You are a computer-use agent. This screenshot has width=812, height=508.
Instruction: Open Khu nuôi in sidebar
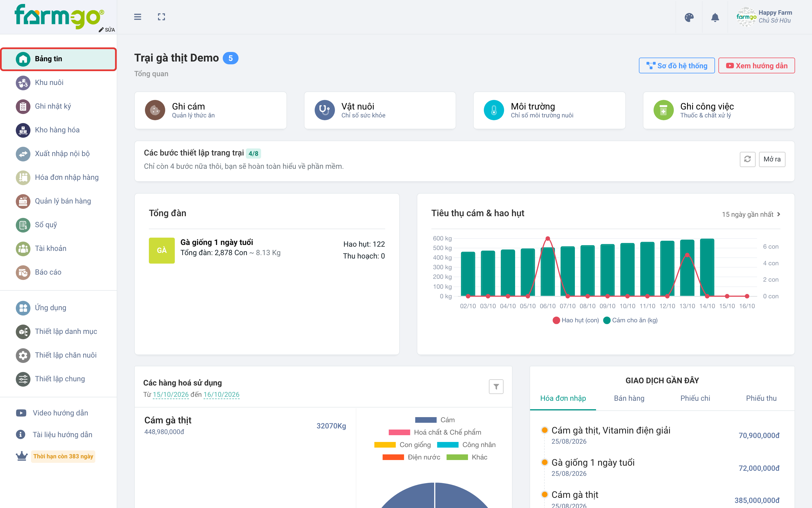click(x=58, y=83)
